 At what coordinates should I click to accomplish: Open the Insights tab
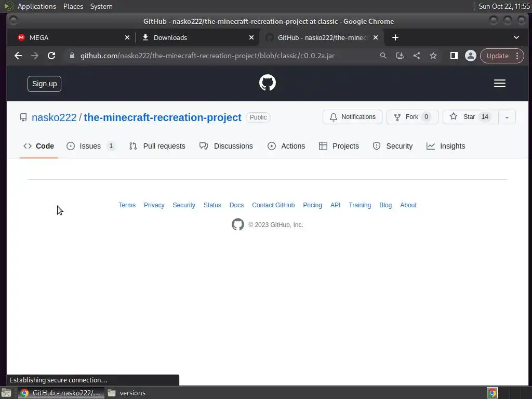pos(445,146)
